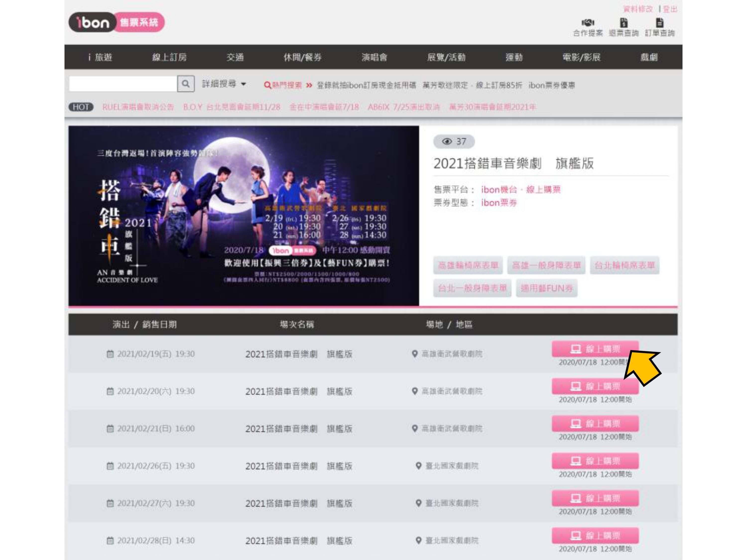Viewport: 747px width, 560px height.
Task: Click location pin for 02/20 venue
Action: (x=415, y=391)
